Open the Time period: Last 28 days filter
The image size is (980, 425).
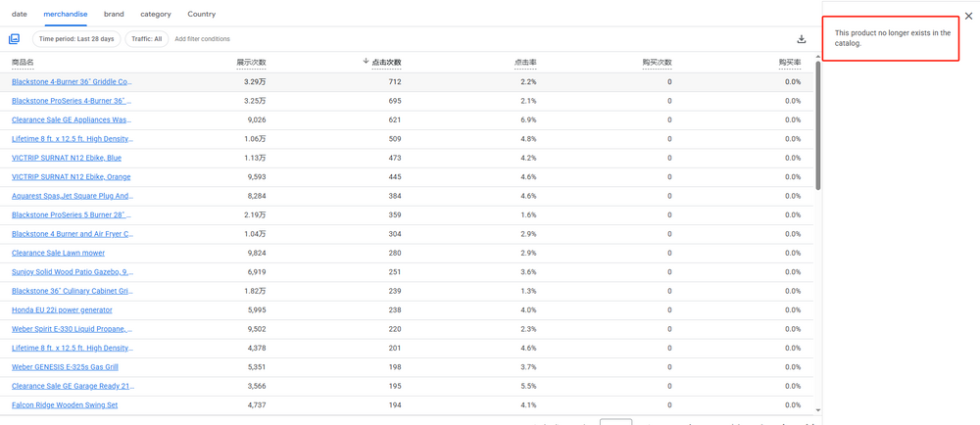pos(76,39)
